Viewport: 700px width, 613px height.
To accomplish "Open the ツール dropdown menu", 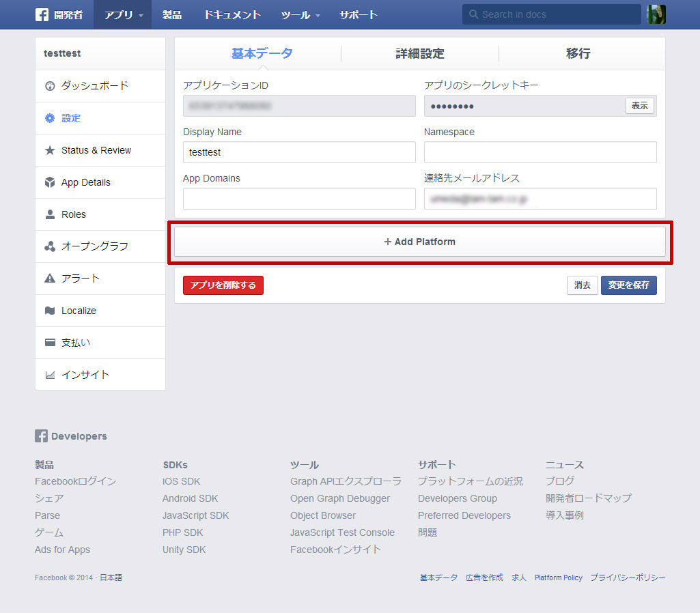I will point(300,15).
